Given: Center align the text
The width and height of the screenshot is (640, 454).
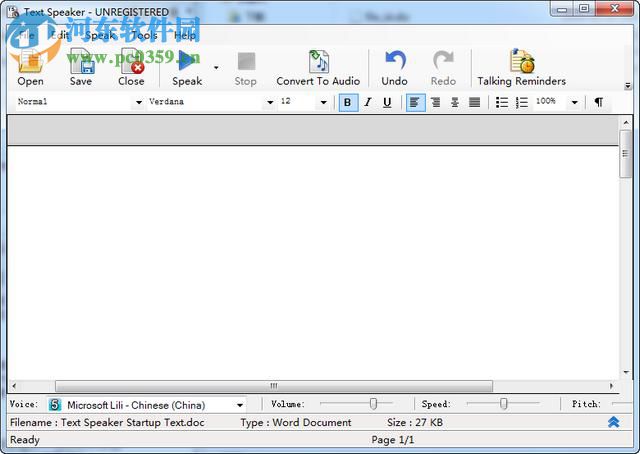Looking at the screenshot, I should click(455, 102).
